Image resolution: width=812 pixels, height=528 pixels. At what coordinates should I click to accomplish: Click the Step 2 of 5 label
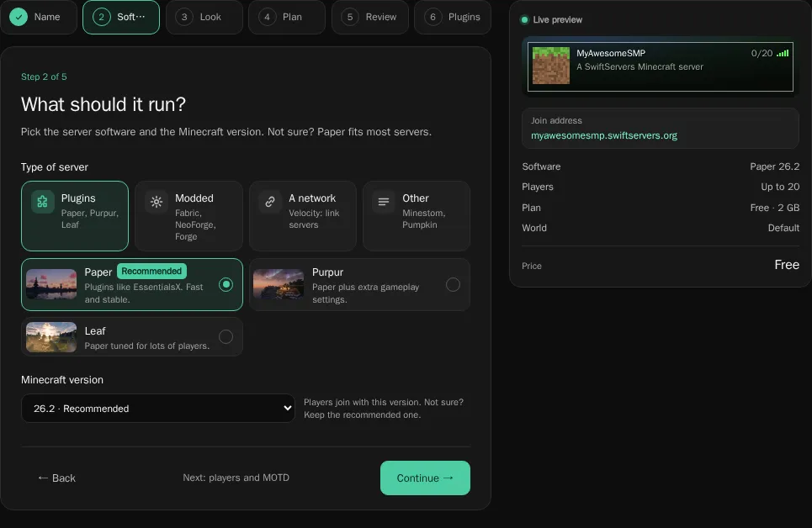(x=44, y=77)
